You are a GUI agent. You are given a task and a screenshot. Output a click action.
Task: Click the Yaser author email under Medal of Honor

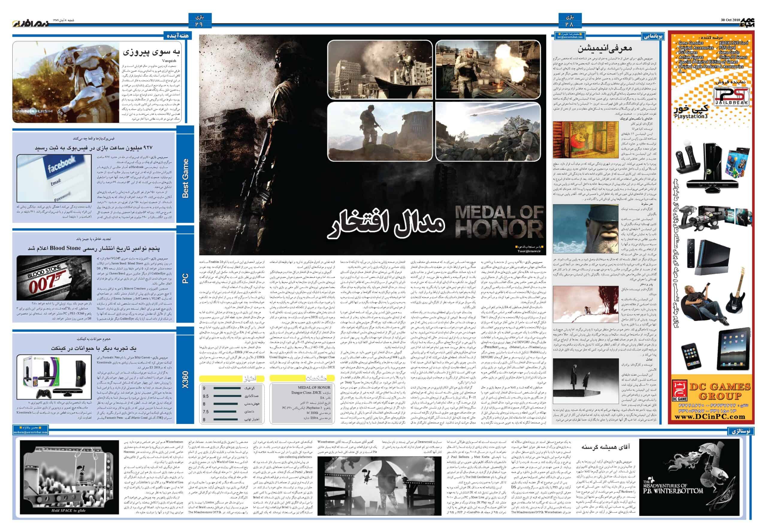coord(529,252)
